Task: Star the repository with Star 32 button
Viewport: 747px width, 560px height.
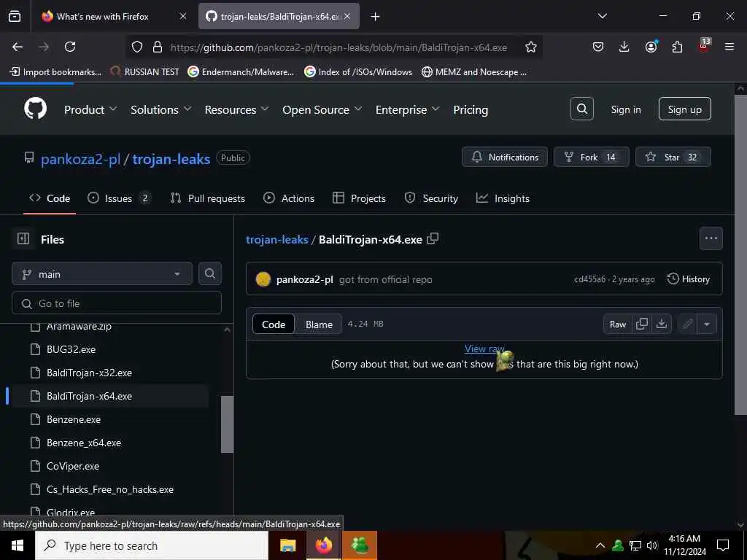Action: [x=673, y=157]
